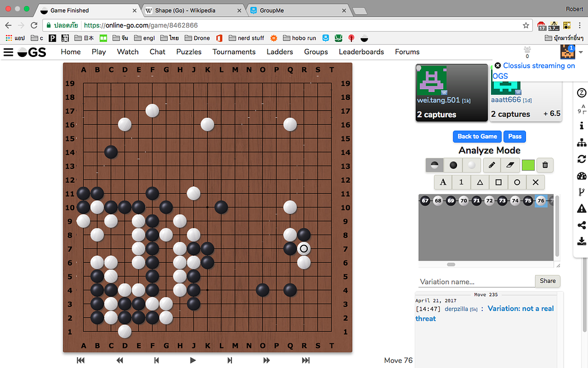Screen dimensions: 588x368
Task: Toggle Zen mode with the Z icon
Action: [x=582, y=92]
